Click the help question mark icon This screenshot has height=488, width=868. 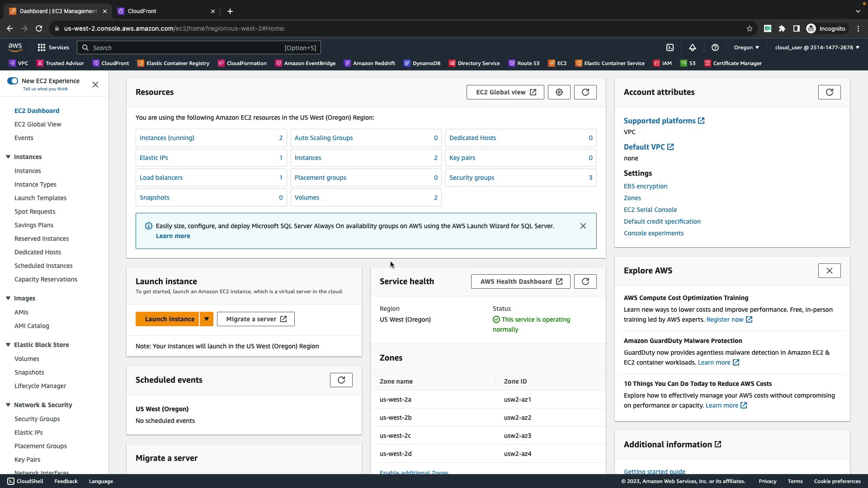[715, 47]
